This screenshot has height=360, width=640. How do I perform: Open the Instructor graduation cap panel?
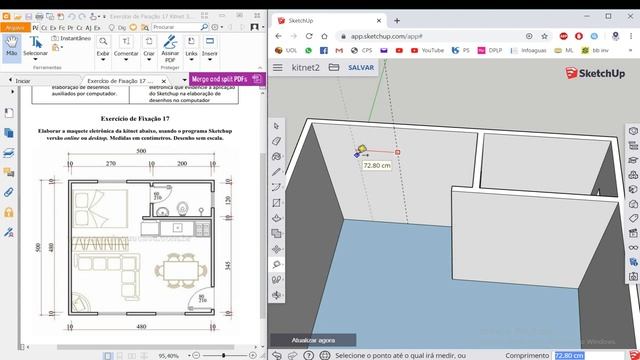pos(633,160)
